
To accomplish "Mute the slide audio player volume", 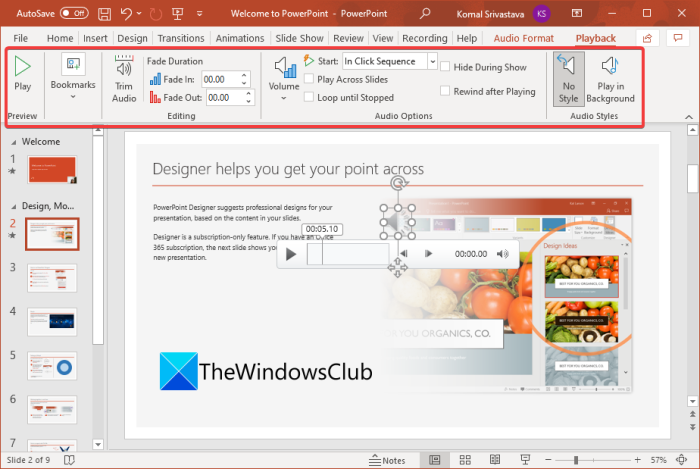I will [503, 254].
